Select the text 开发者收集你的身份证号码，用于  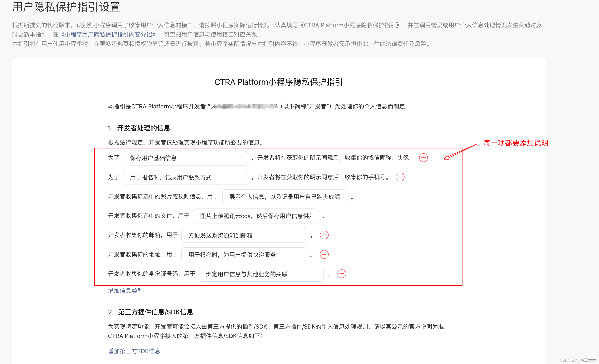(x=152, y=274)
